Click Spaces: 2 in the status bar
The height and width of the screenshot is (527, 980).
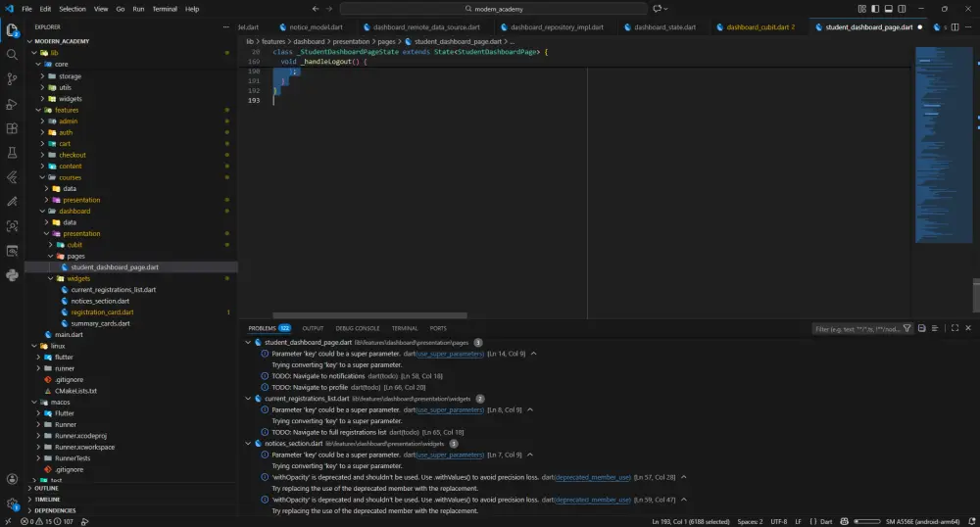750,521
